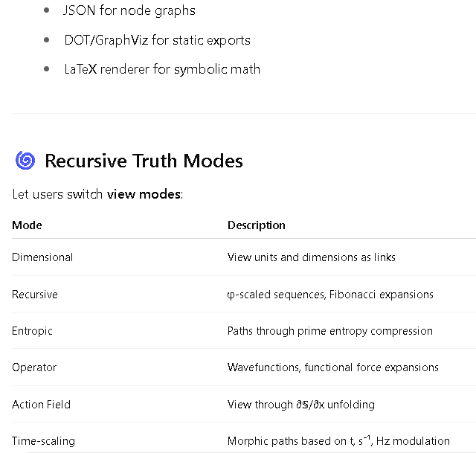
Task: Click the blue spiral icon beside heading
Action: pos(25,161)
